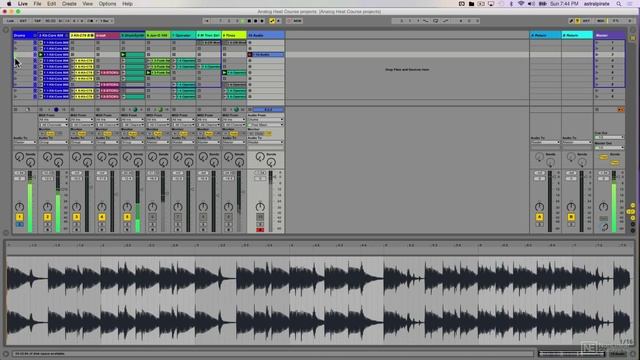Click the Master preview/cue volume knob
This screenshot has height=360, width=640.
[604, 227]
